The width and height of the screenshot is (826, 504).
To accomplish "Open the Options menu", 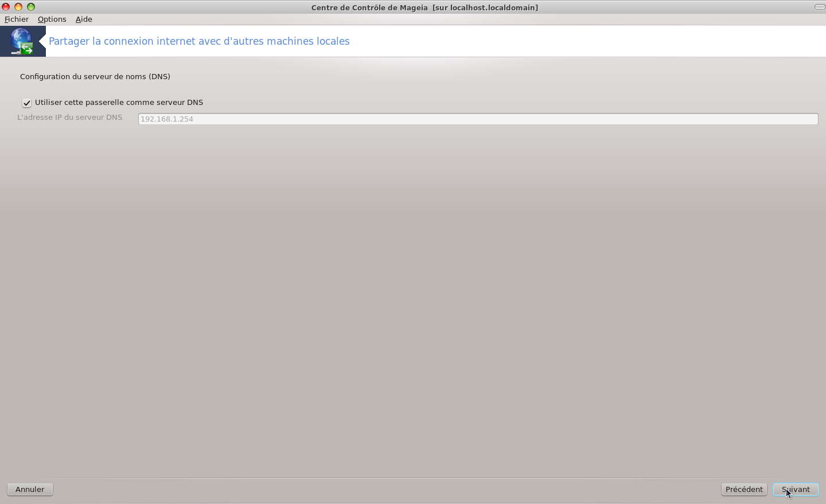I will pyautogui.click(x=52, y=19).
